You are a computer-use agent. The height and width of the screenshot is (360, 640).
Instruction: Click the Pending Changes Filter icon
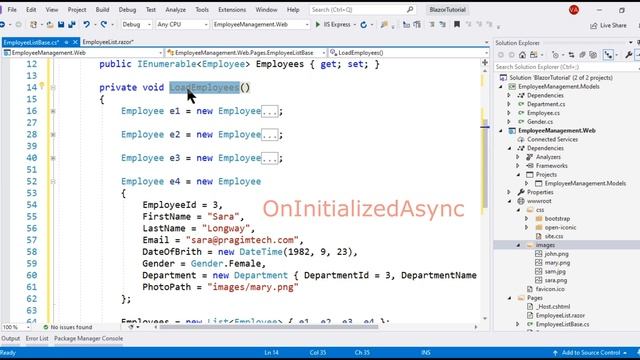(x=555, y=55)
